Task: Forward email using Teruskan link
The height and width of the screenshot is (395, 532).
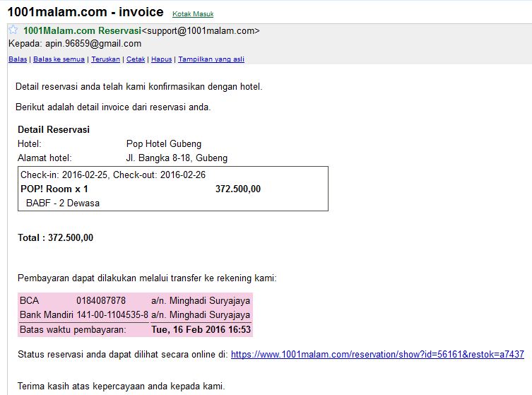Action: [x=105, y=59]
